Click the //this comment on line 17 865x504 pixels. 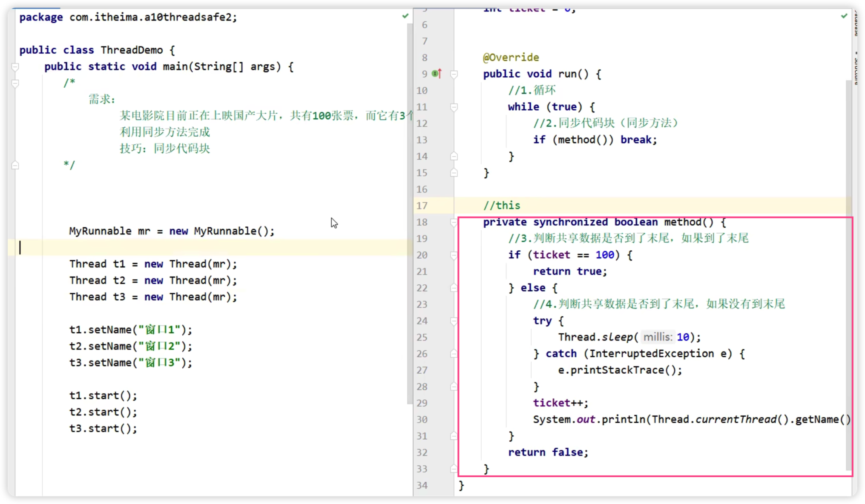(501, 206)
